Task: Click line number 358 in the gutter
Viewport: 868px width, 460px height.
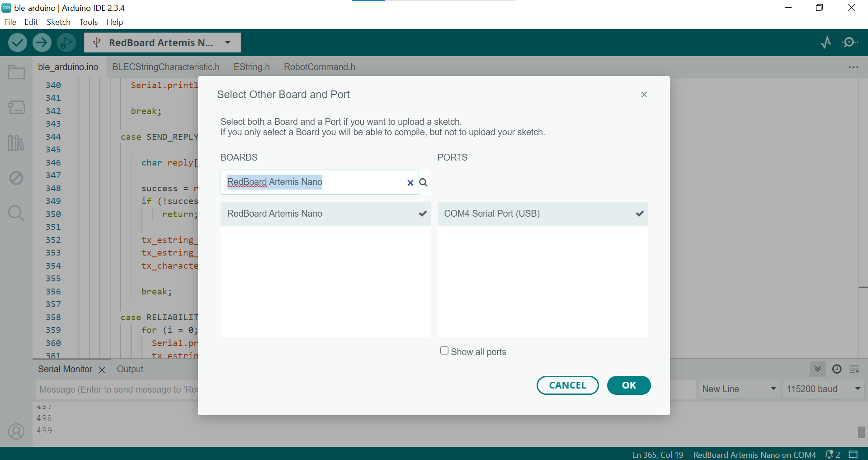Action: pos(53,318)
